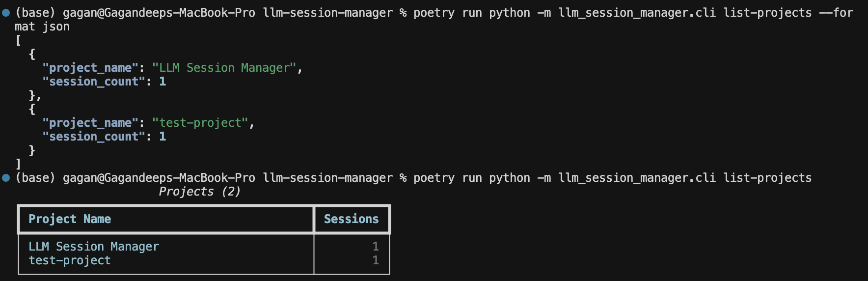
Task: Click the "Project Name" table header
Action: pyautogui.click(x=70, y=219)
